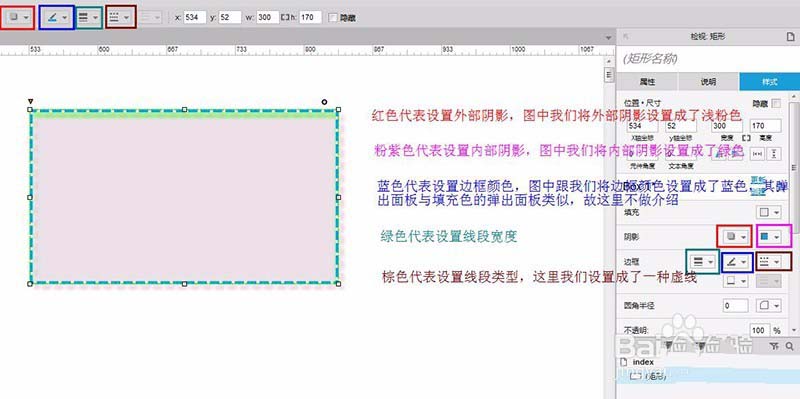
Task: Click 圆角半径 field showing 0
Action: coord(736,306)
